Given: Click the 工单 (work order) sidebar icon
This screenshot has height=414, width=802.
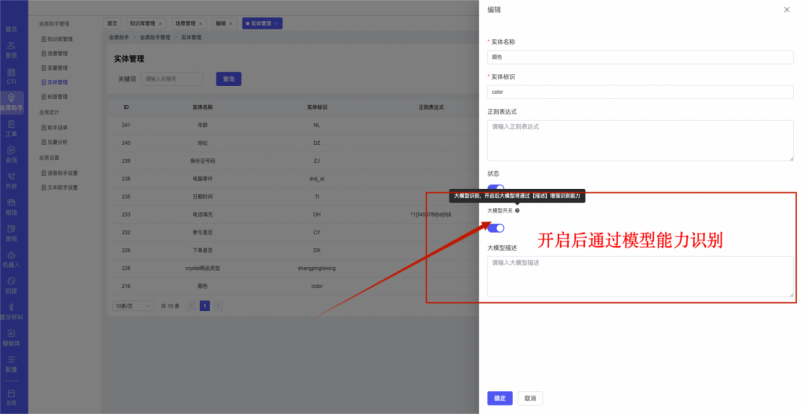Looking at the screenshot, I should coord(11,129).
